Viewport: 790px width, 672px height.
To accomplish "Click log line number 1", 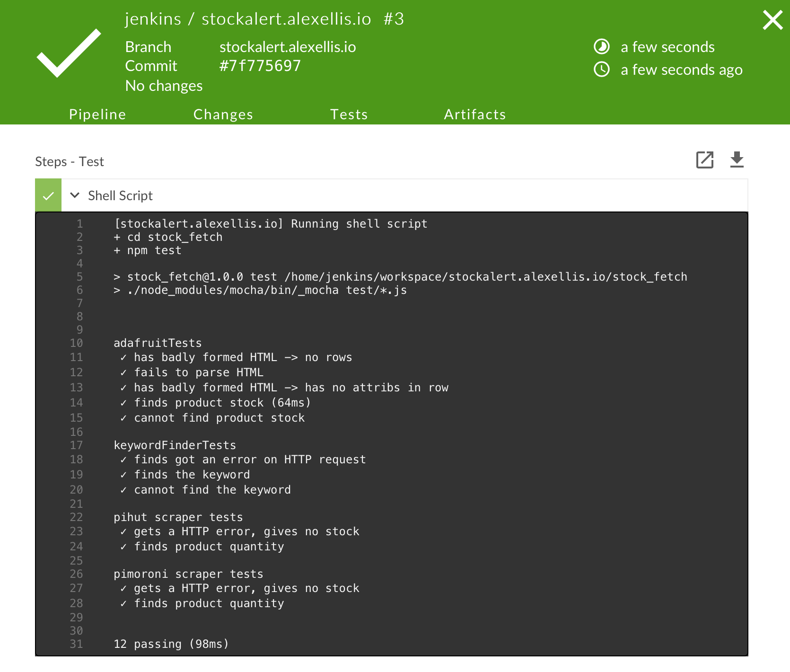I will (79, 224).
